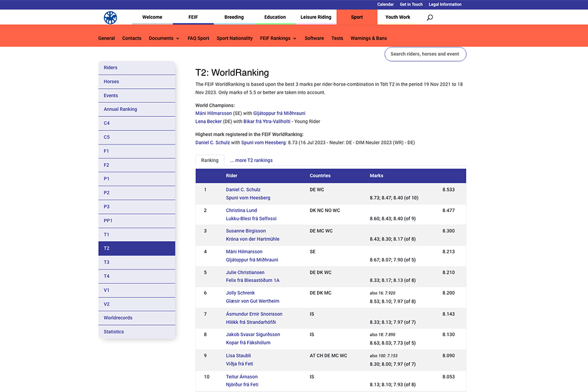Select the T3 ranking in sidebar
The height and width of the screenshot is (392, 588).
point(137,262)
